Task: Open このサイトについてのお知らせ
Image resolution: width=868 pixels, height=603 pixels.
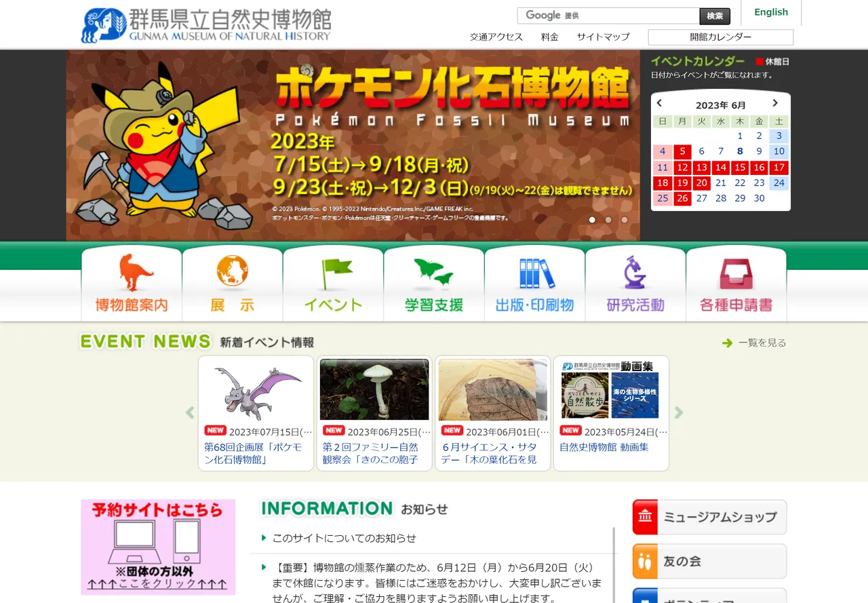Action: tap(344, 538)
